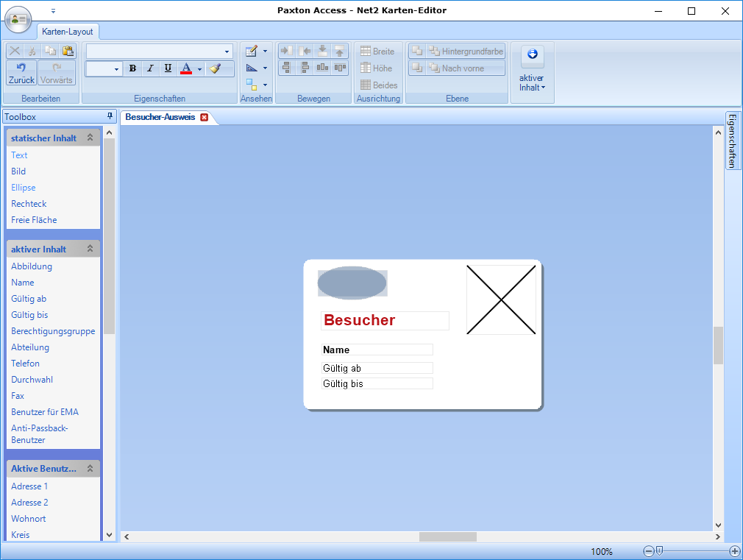Toggle italic formatting
743x560 pixels.
[x=150, y=68]
